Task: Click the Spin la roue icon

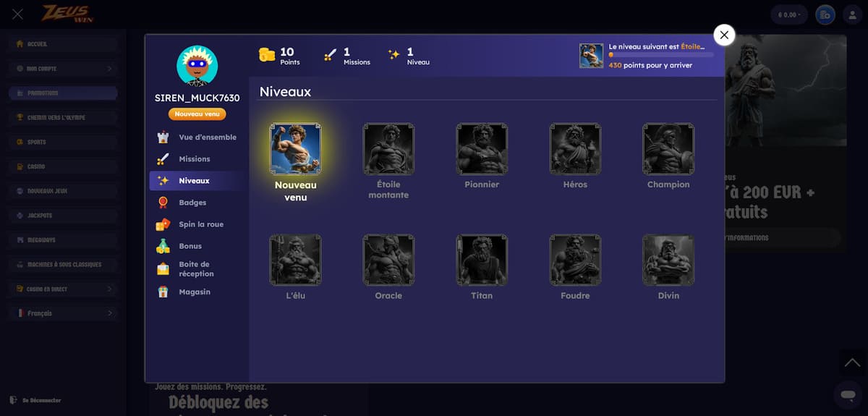Action: [x=163, y=224]
